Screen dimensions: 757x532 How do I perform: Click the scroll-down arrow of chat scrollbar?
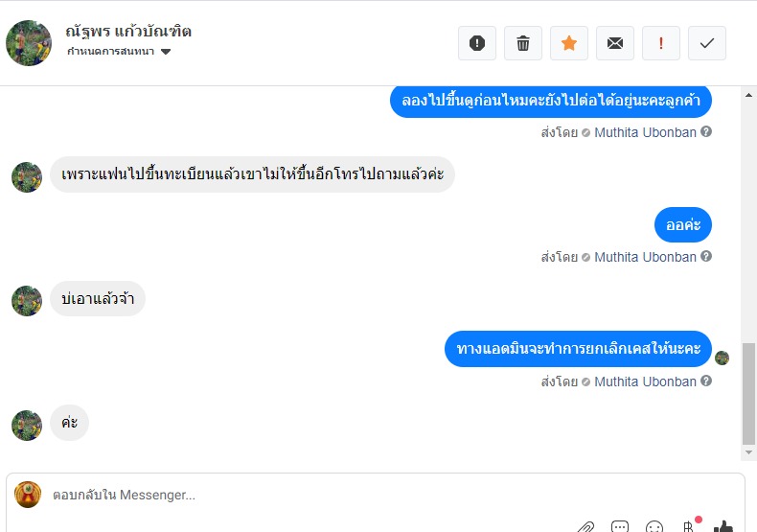pos(749,452)
